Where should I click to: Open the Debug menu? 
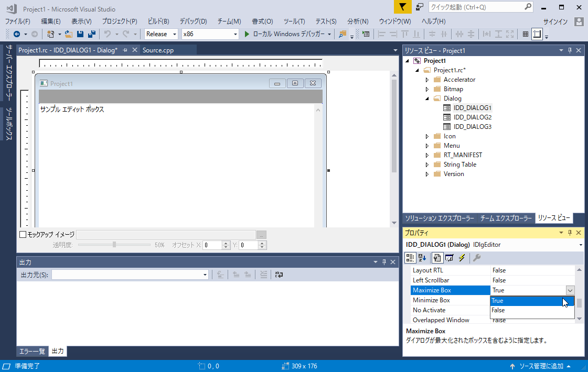(193, 21)
